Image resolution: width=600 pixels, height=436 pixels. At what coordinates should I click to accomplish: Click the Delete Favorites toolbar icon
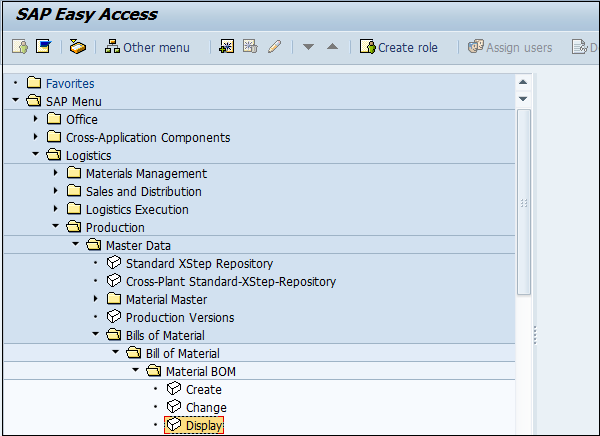[x=251, y=47]
